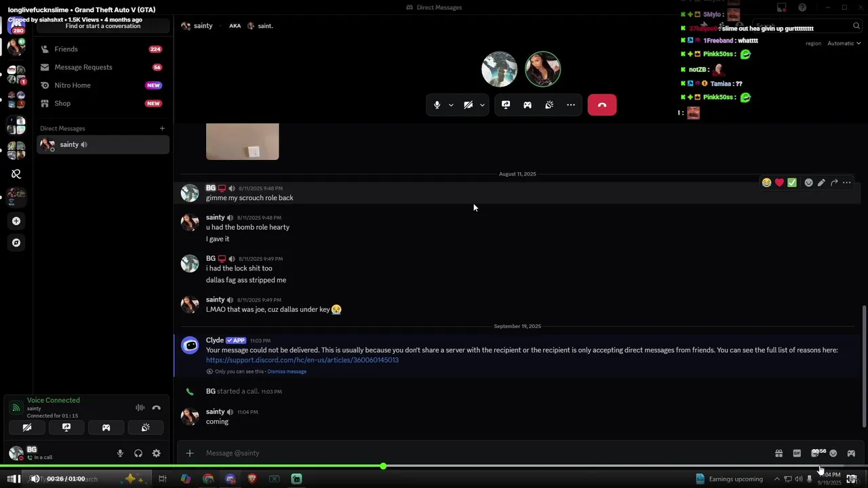The width and height of the screenshot is (868, 488).
Task: Open more options for hovered message
Action: 847,182
